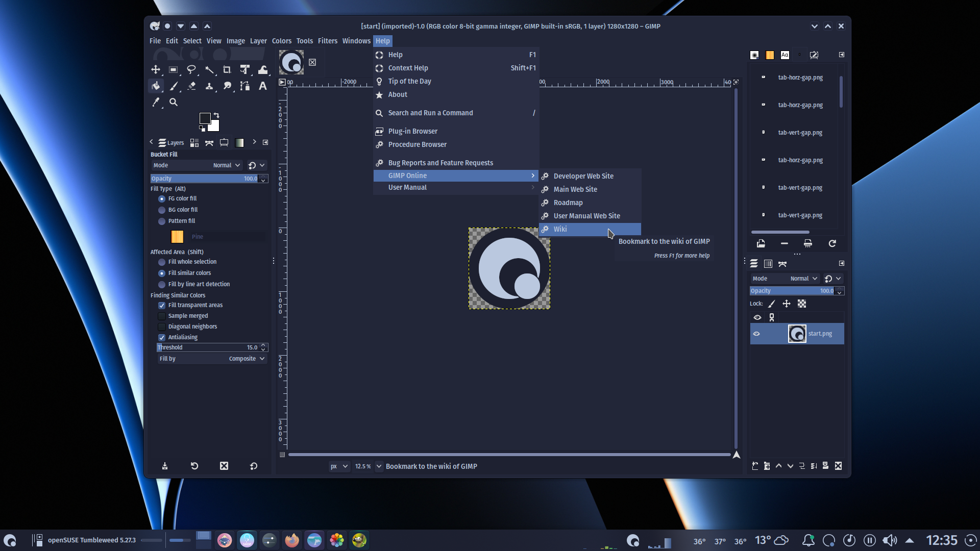The image size is (980, 551).
Task: Select the Smudge tool
Action: pyautogui.click(x=227, y=86)
